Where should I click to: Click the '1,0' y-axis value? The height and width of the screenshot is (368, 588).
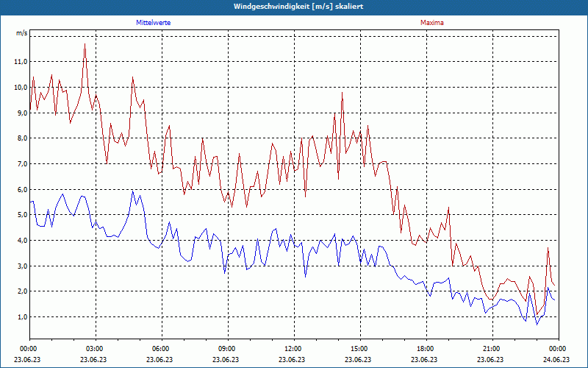pyautogui.click(x=22, y=317)
